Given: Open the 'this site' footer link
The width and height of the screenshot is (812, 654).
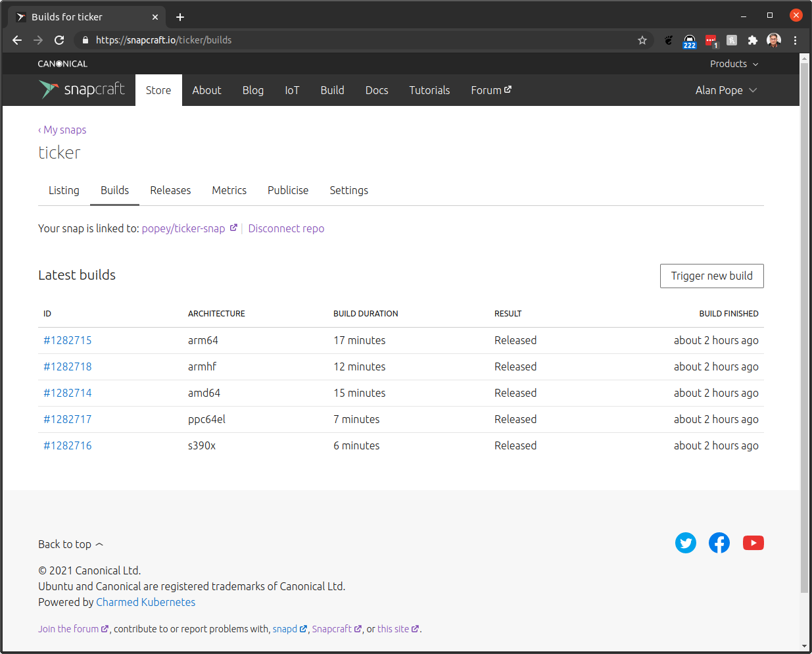Looking at the screenshot, I should pyautogui.click(x=398, y=629).
